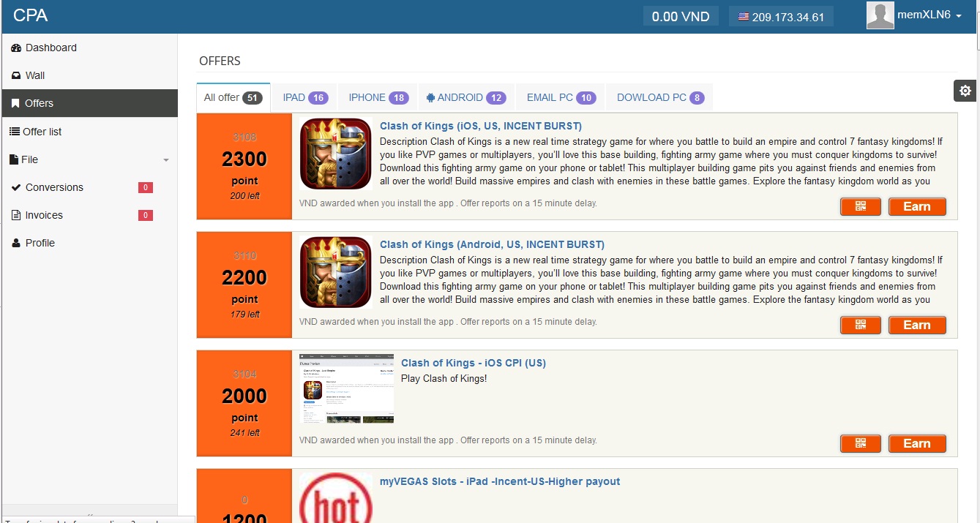Click the '179 left' text
This screenshot has width=980, height=523.
[x=244, y=315]
